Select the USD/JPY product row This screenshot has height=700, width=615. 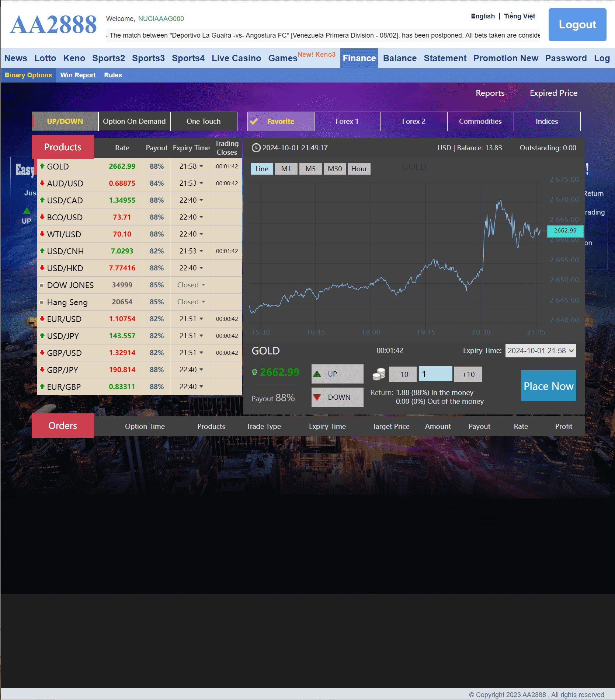pos(140,336)
